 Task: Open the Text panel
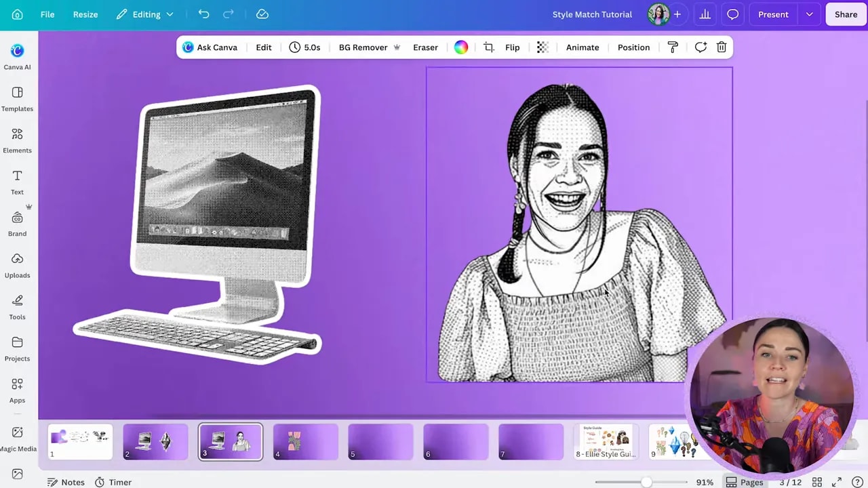[x=17, y=182]
